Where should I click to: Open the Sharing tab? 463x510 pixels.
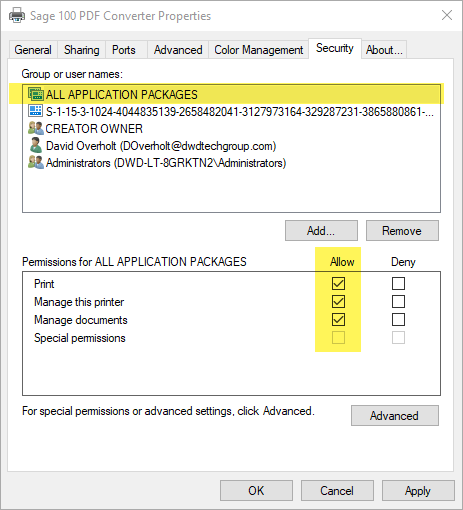click(82, 50)
